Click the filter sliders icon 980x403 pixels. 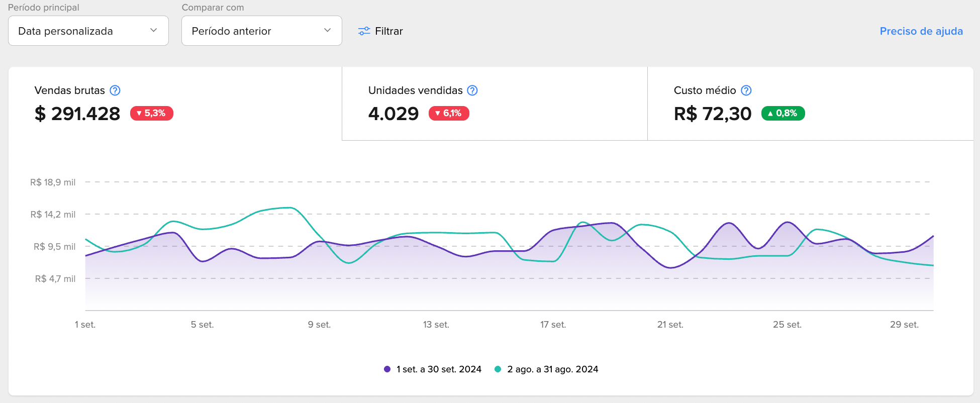(x=364, y=31)
